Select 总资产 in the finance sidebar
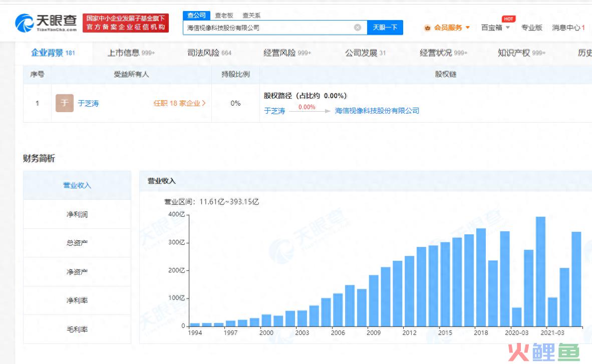 coord(77,243)
